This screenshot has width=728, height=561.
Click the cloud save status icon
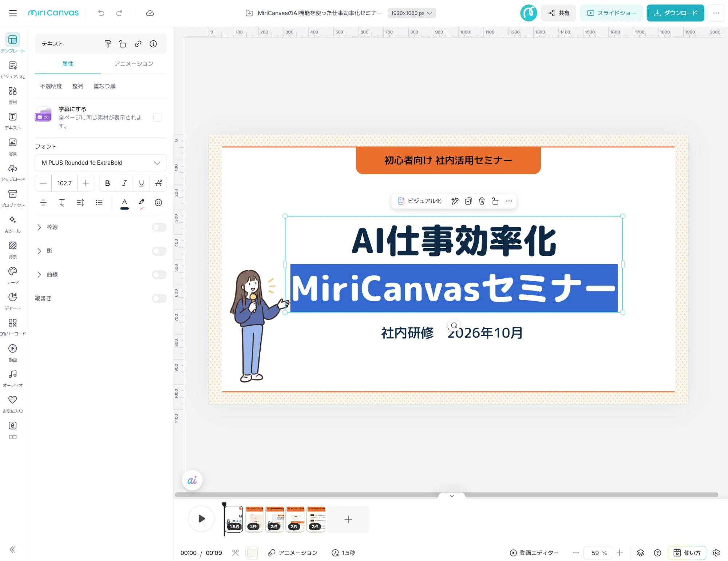150,13
